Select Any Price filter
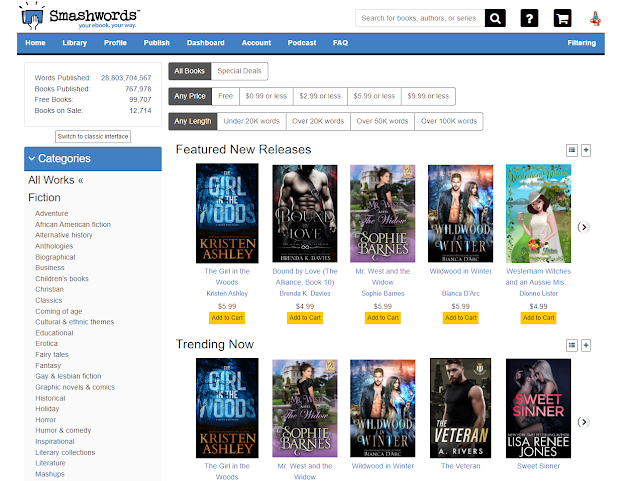 (x=190, y=96)
